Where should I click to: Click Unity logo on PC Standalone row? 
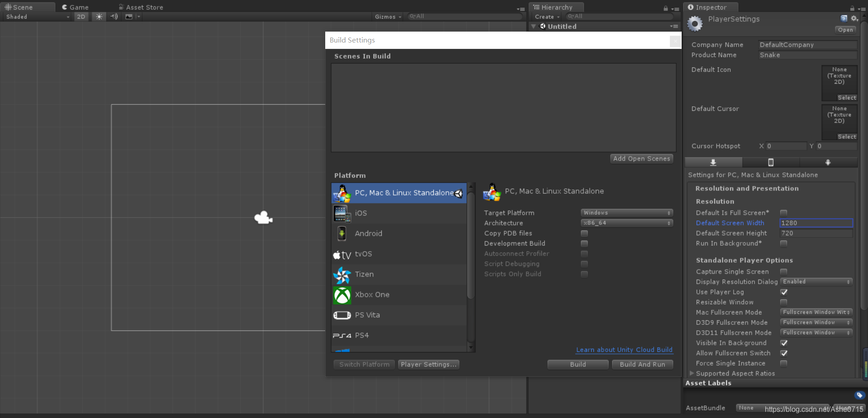click(x=458, y=194)
